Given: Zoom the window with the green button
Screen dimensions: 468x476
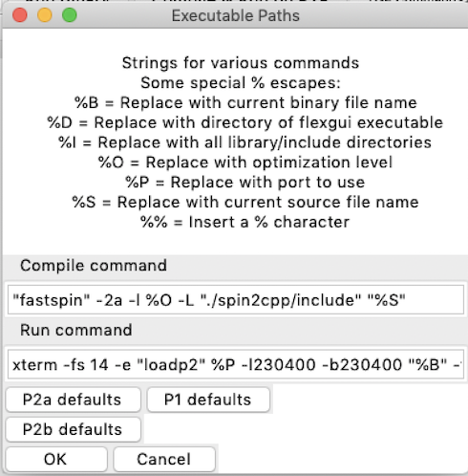Looking at the screenshot, I should tap(70, 15).
